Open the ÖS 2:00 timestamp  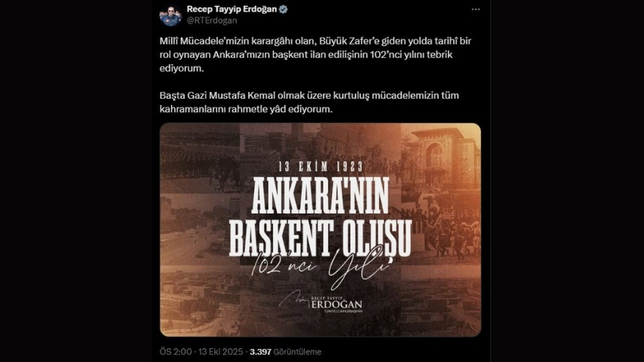(176, 352)
